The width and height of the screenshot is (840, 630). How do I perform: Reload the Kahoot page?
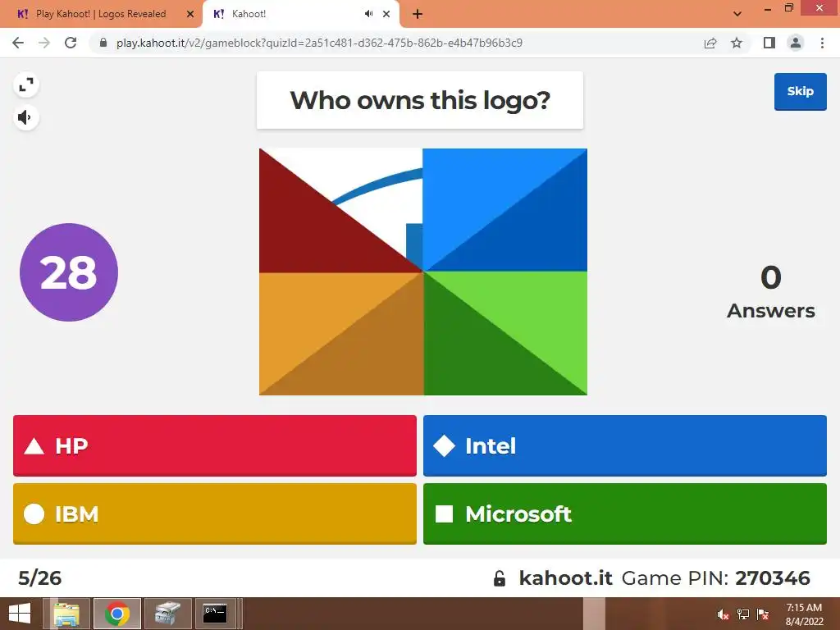71,43
